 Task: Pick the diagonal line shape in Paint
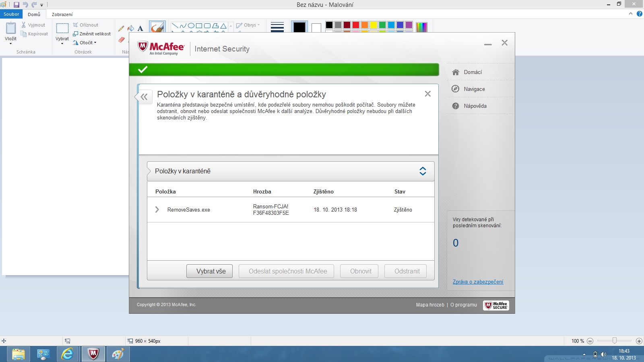click(x=175, y=26)
